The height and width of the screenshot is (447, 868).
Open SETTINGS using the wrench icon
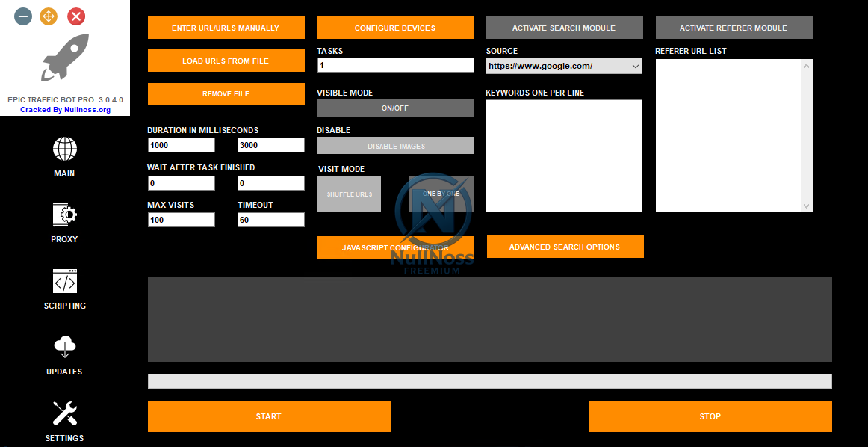tap(64, 413)
